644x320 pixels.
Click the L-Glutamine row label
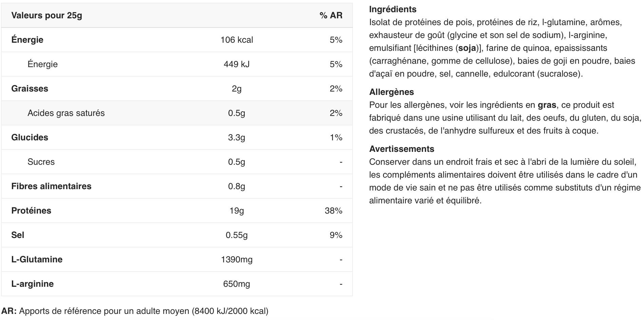37,259
